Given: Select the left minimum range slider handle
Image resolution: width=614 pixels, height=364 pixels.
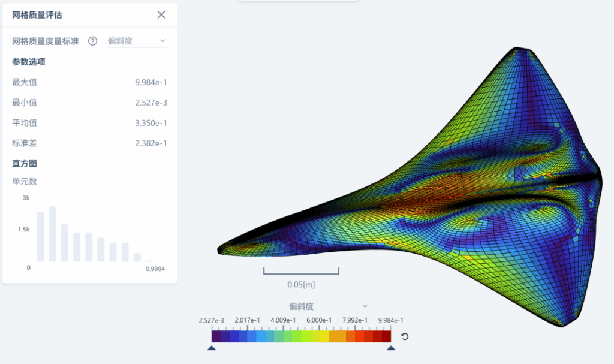Looking at the screenshot, I should point(212,348).
